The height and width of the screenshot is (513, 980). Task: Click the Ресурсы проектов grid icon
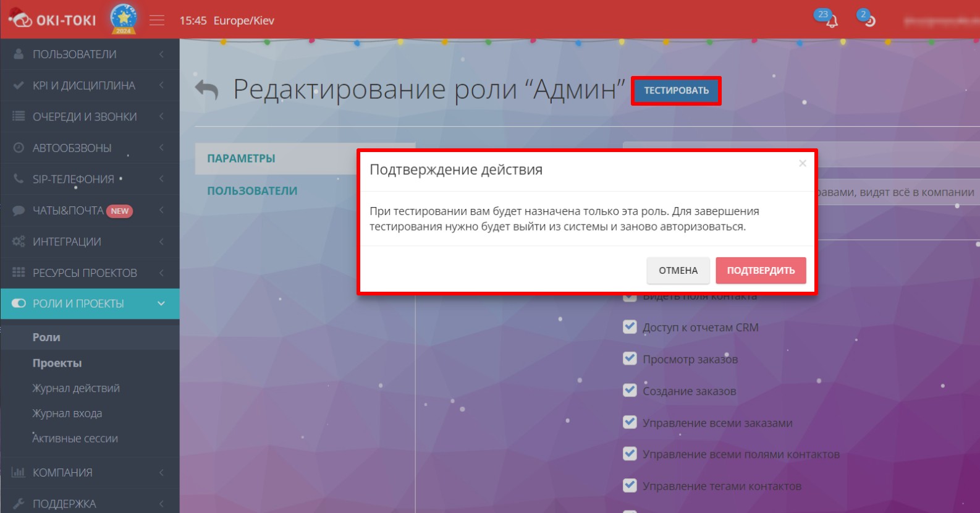(x=19, y=273)
